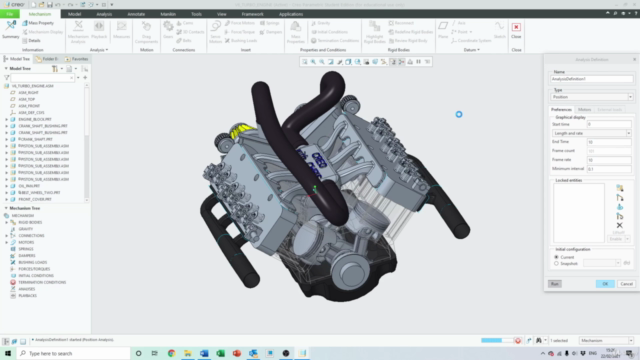Viewport: 640px width, 360px height.
Task: Click the Mass Property icon
Action: pos(25,23)
